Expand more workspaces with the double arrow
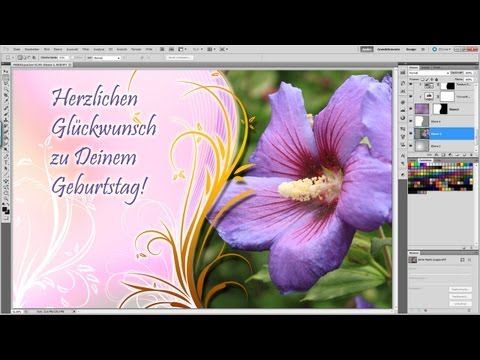Screen dimensions: 480x360 tap(423, 49)
